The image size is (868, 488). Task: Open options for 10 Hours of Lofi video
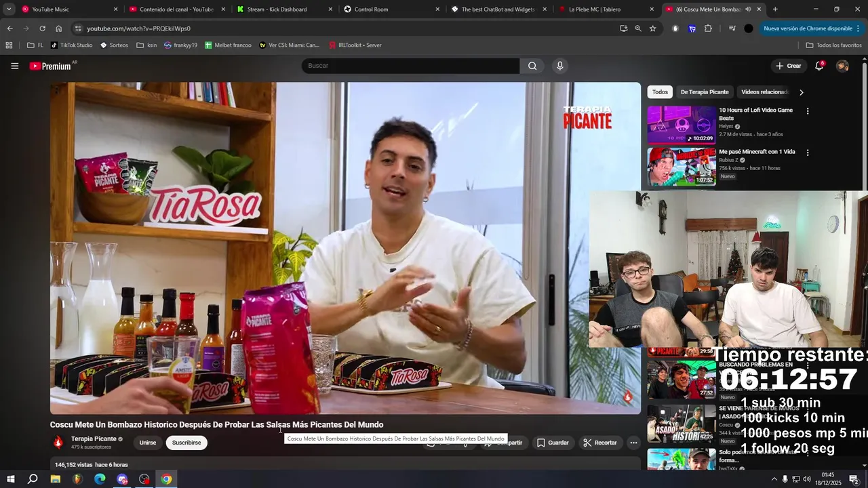point(807,110)
